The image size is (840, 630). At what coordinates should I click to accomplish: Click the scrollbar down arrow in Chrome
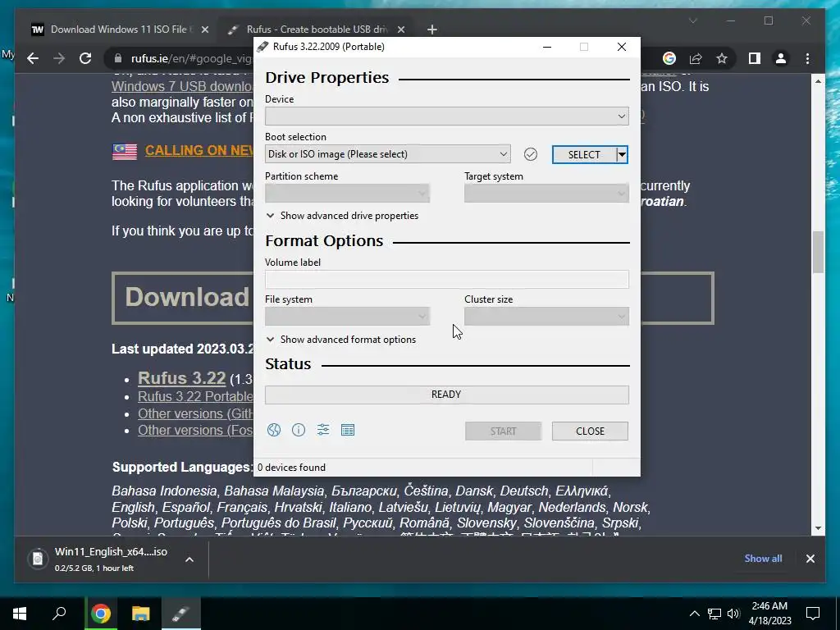(x=818, y=528)
